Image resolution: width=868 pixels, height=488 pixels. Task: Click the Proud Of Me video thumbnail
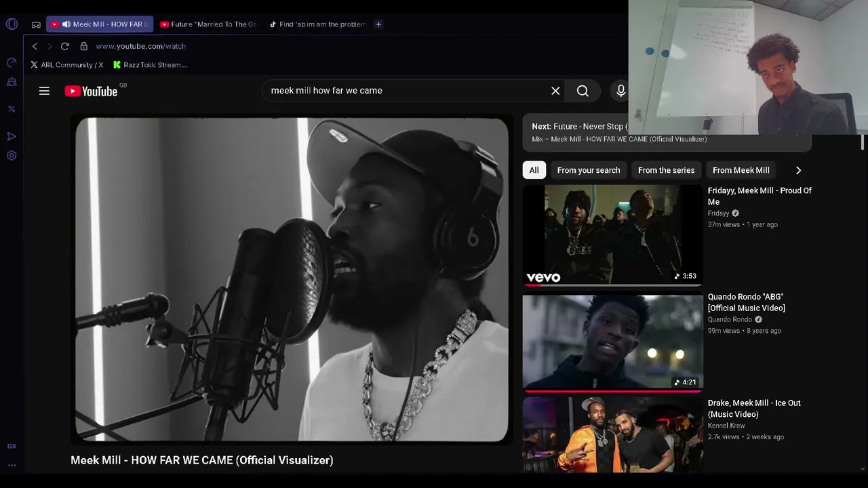pos(612,235)
